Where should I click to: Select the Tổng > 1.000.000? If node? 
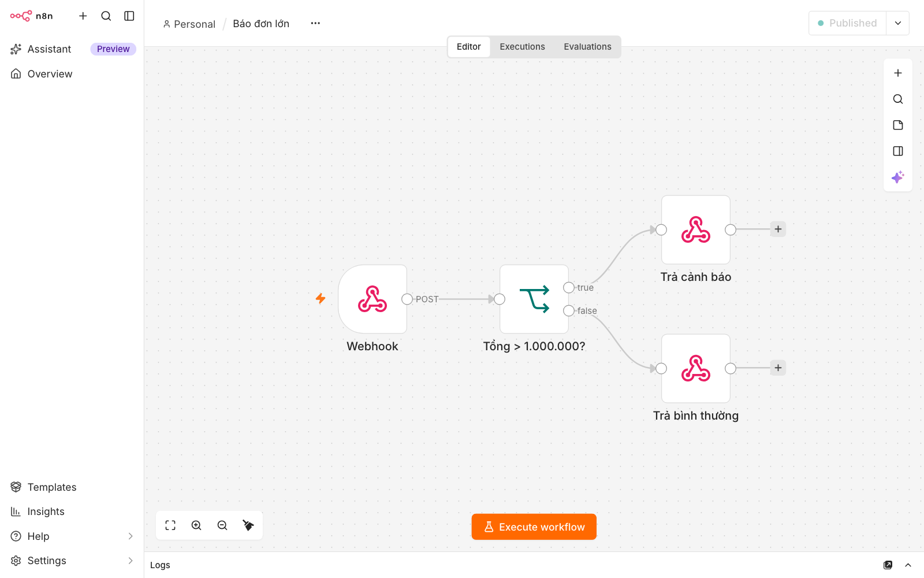(534, 299)
